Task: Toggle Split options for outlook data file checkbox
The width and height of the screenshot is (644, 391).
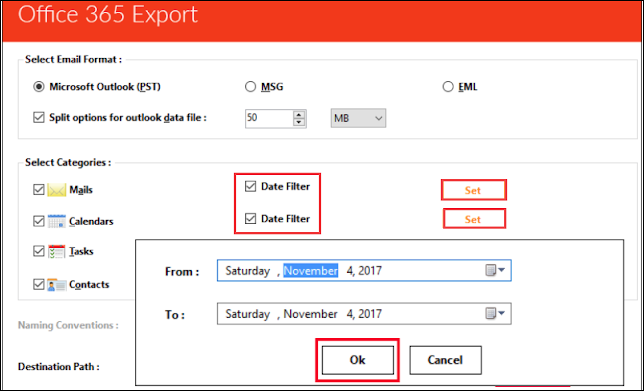Action: pos(39,118)
